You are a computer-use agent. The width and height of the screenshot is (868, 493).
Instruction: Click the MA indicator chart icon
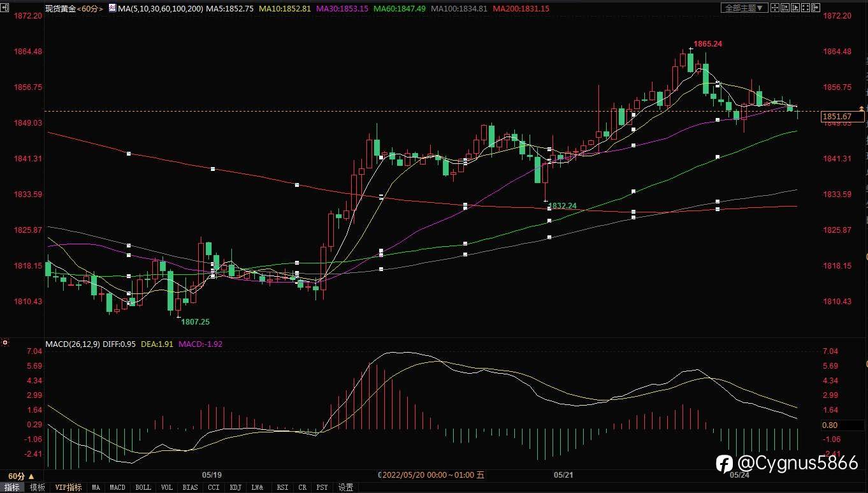tap(112, 8)
